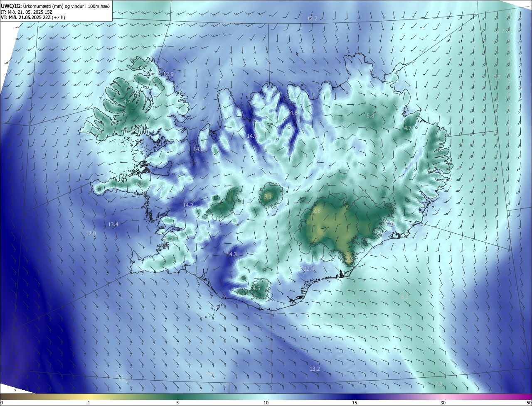The height and width of the screenshot is (406, 532).
Task: Click the VT valid time line 22Z (+7 h)
Action: pyautogui.click(x=33, y=17)
